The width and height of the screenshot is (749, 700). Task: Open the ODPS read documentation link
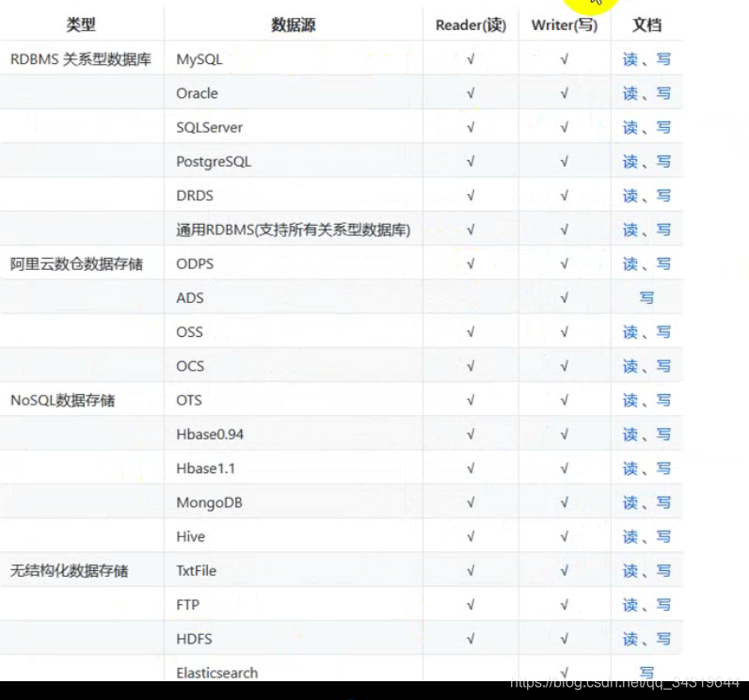coord(630,263)
